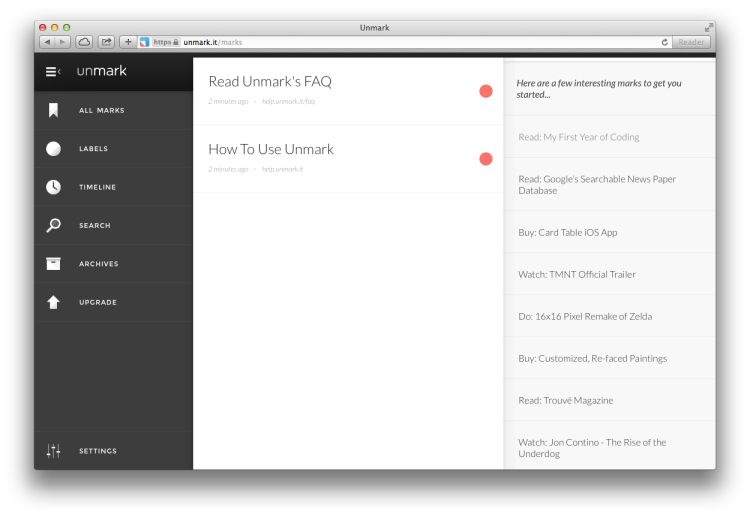This screenshot has width=750, height=517.
Task: Click the Settings sliders icon
Action: (x=54, y=451)
